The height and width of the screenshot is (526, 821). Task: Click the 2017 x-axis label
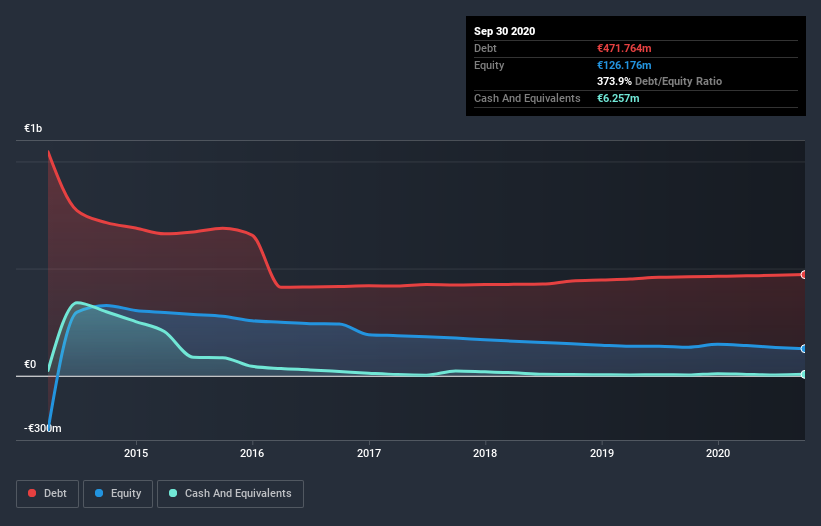[x=369, y=453]
